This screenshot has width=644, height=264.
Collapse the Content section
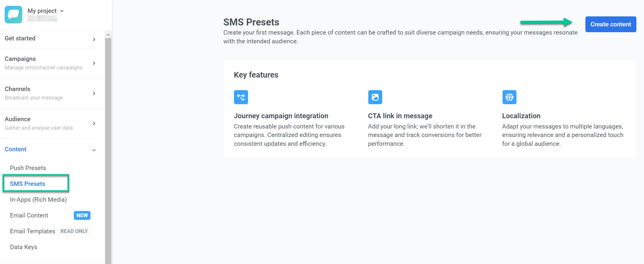94,150
